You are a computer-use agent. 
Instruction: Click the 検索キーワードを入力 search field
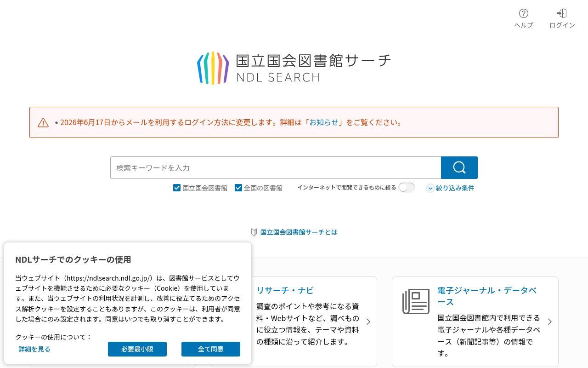276,167
